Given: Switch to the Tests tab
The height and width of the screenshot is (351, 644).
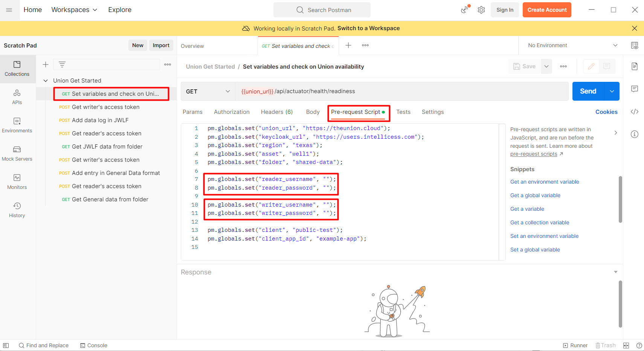Looking at the screenshot, I should (x=403, y=112).
